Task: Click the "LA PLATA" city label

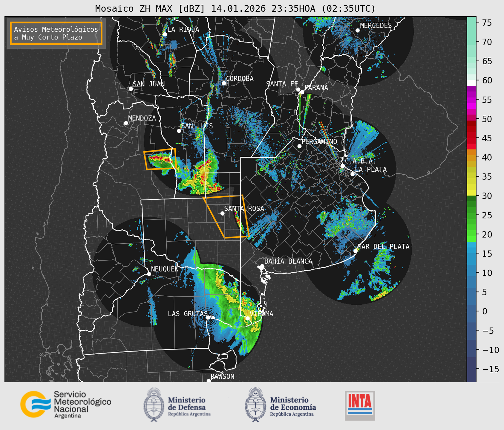Action: (371, 170)
